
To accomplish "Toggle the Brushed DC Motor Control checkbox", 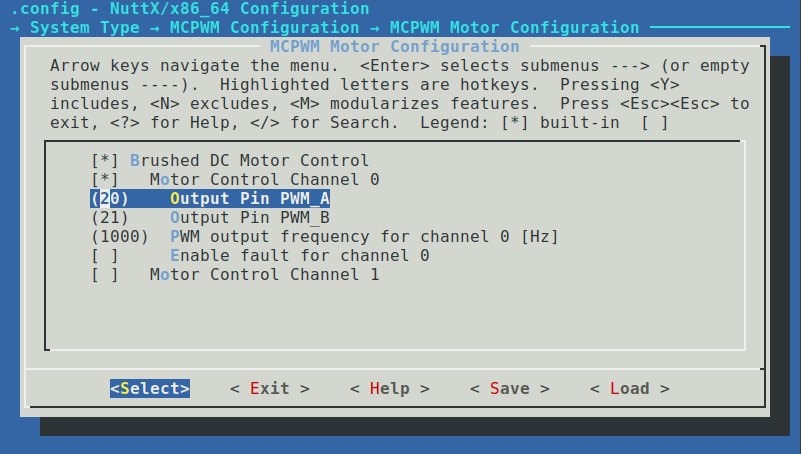I will (x=105, y=160).
